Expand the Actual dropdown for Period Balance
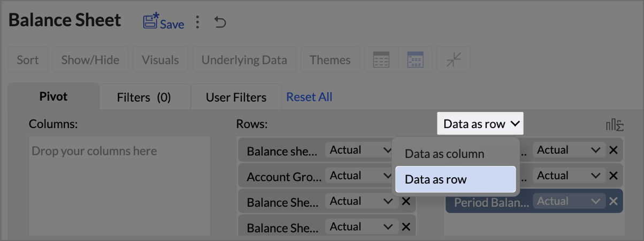The height and width of the screenshot is (241, 644). point(596,201)
